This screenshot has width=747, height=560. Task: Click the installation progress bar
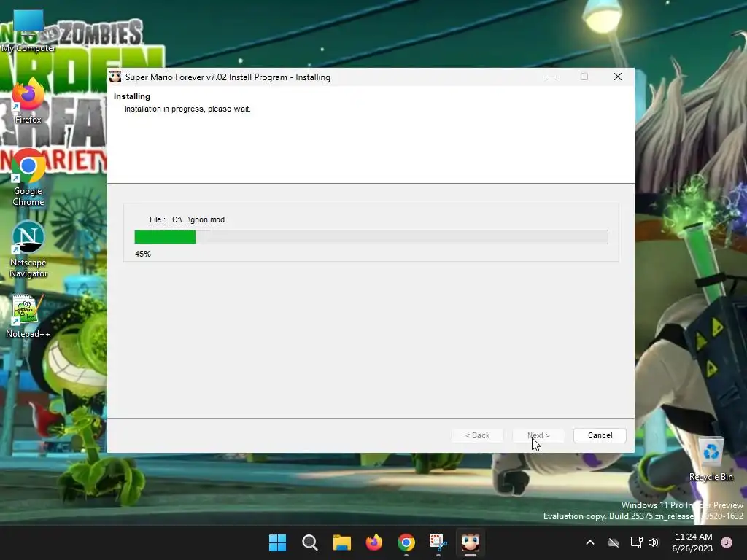(x=371, y=237)
